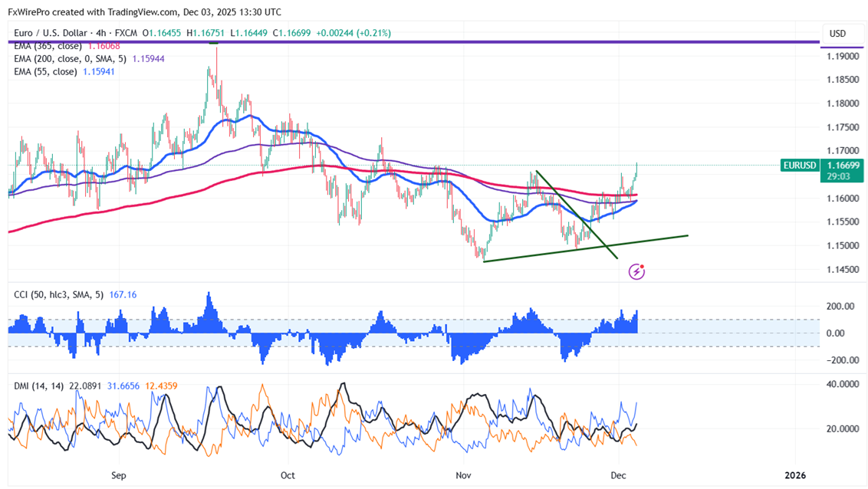Click the Nov label on time axis
The image size is (868, 489).
(x=463, y=475)
